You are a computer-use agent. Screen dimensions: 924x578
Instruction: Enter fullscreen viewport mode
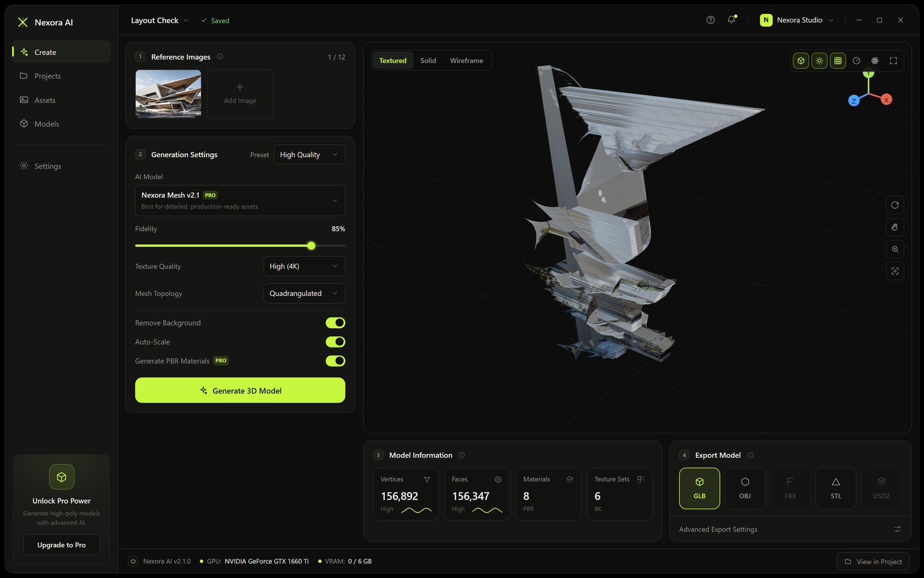click(x=893, y=61)
